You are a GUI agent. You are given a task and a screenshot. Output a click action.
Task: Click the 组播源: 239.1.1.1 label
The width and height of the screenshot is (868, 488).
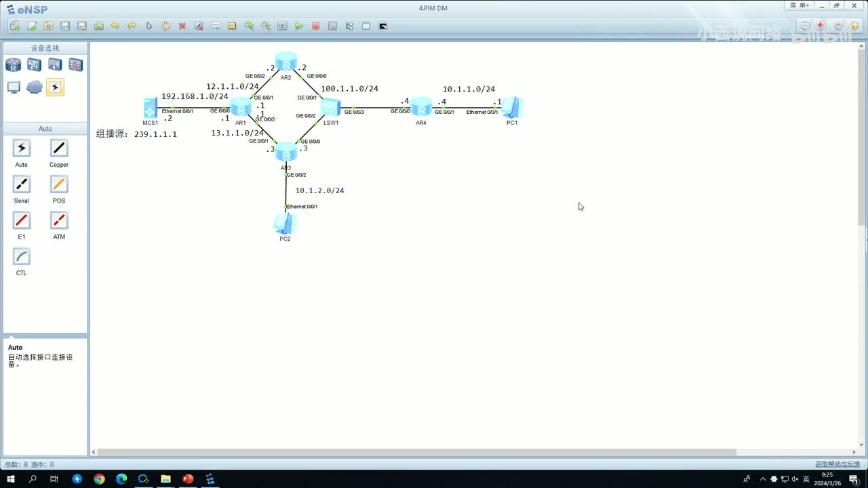[x=136, y=134]
